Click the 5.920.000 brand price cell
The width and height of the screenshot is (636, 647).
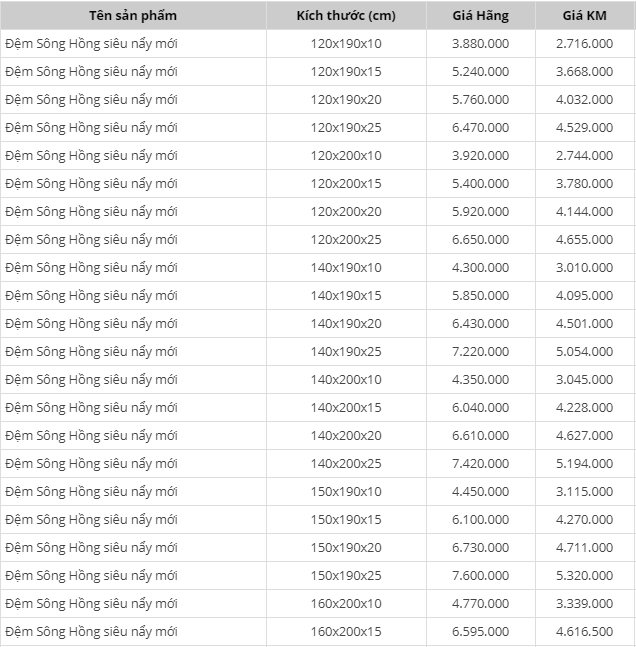click(x=480, y=212)
